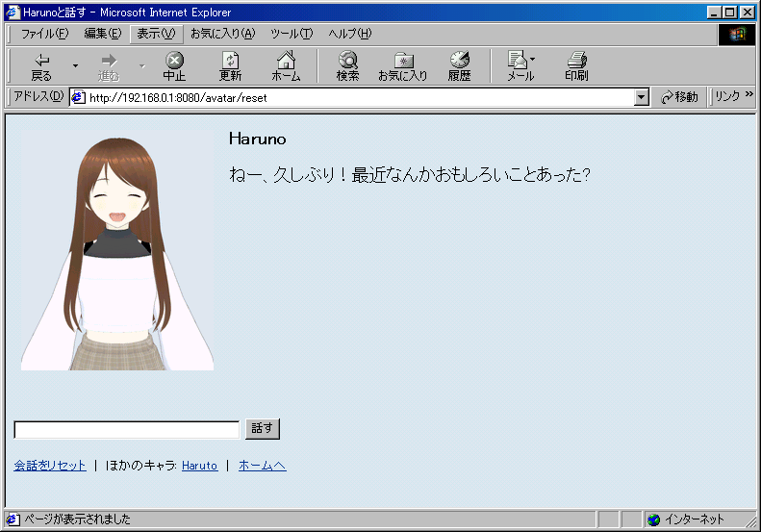The width and height of the screenshot is (761, 532).
Task: Click the 移動 (Go) button
Action: pos(679,97)
